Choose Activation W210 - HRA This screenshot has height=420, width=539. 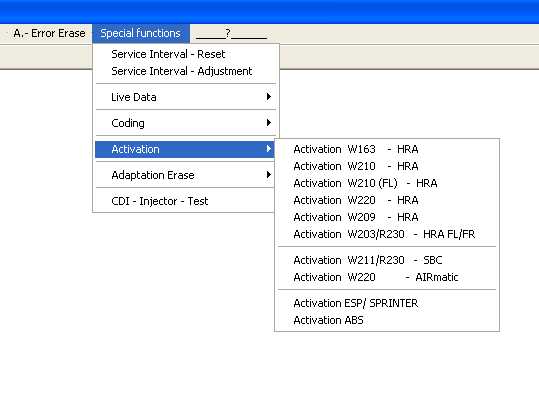(x=387, y=166)
